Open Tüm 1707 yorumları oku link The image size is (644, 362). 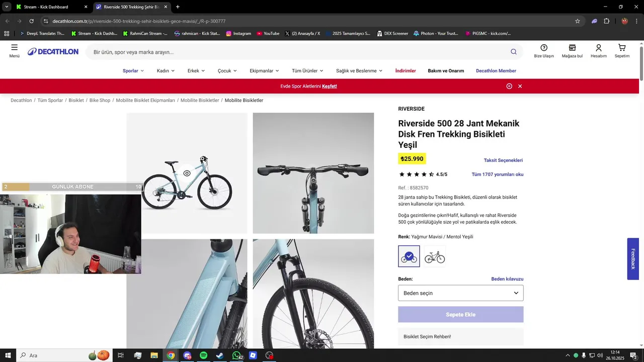pos(497,174)
